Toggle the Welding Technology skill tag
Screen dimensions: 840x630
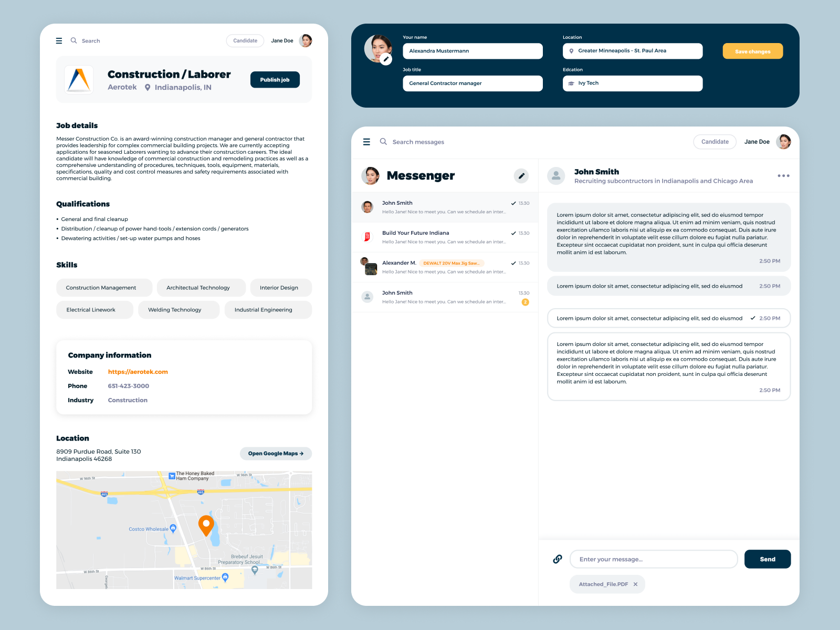pyautogui.click(x=178, y=310)
